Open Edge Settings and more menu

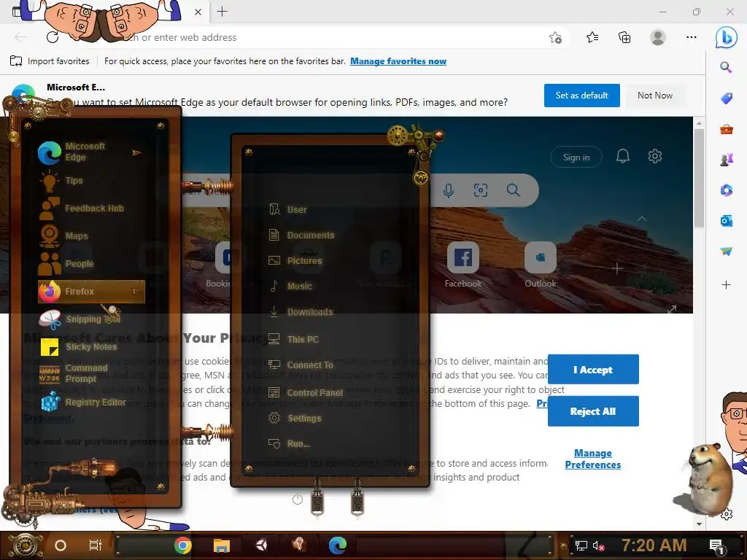click(x=692, y=37)
